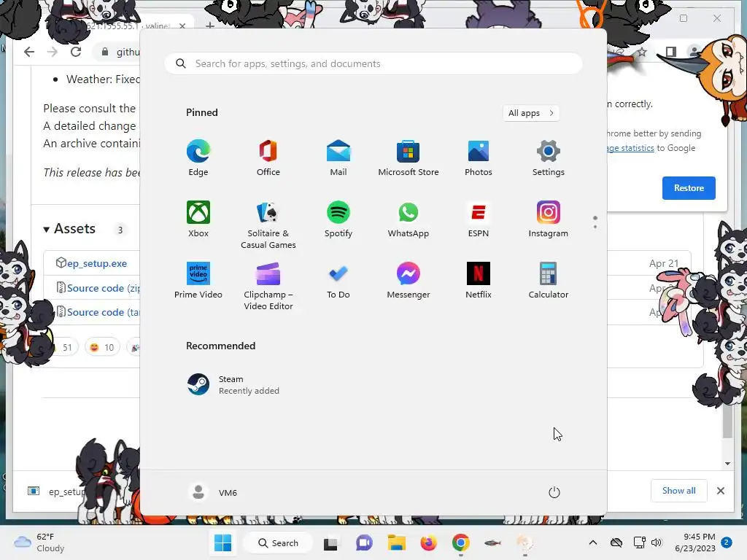747x560 pixels.
Task: Click Show all downloads in Chrome
Action: tap(678, 491)
